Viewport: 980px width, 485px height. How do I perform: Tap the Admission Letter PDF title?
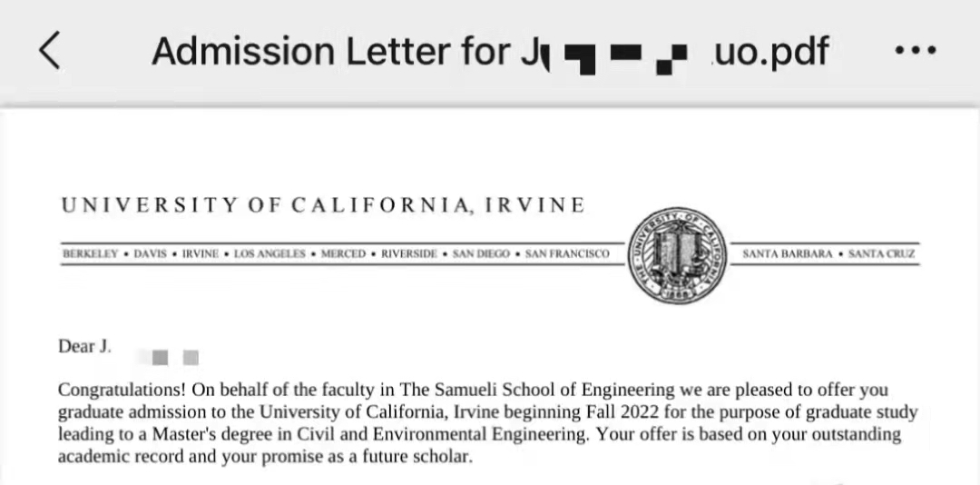coord(489,51)
